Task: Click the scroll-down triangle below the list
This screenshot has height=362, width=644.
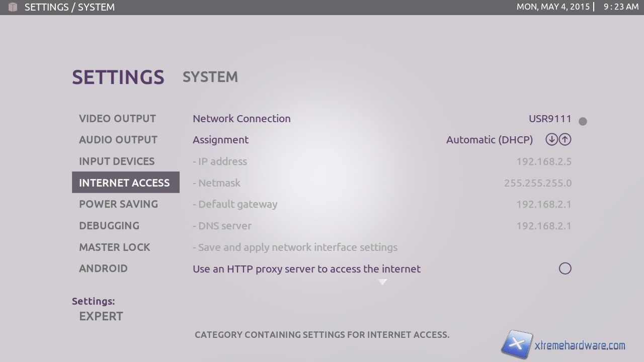Action: [x=382, y=283]
